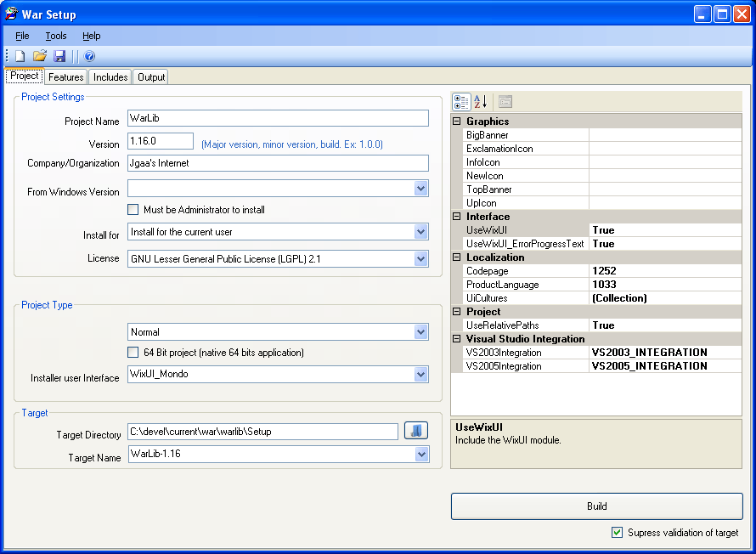Open the From Windows Version dropdown
The height and width of the screenshot is (554, 756).
421,189
